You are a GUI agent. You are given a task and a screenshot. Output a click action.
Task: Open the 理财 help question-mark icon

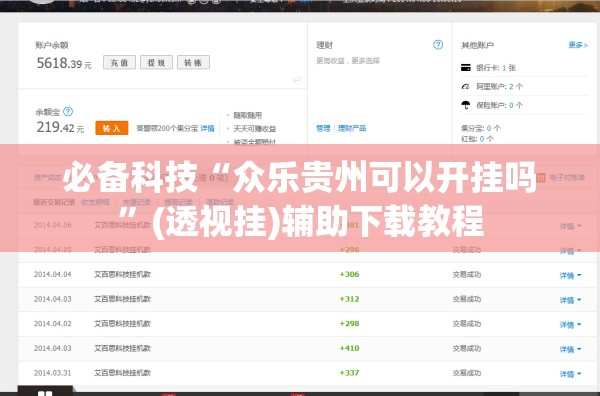click(x=438, y=45)
